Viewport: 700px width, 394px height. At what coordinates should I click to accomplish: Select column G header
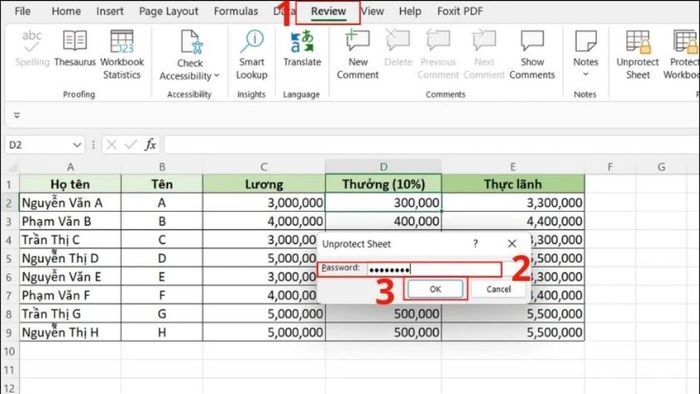pos(661,167)
